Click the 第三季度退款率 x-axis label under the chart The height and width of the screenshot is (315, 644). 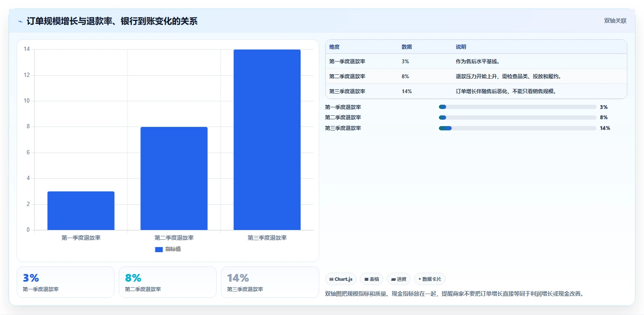[x=267, y=238]
